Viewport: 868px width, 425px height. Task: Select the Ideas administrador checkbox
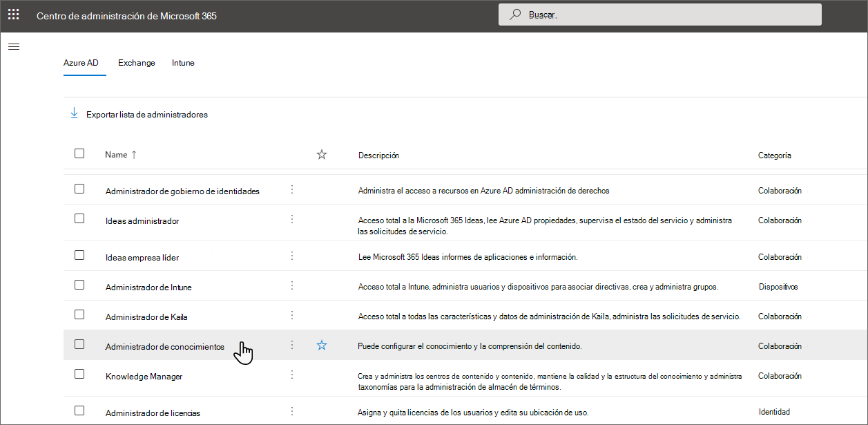point(79,220)
